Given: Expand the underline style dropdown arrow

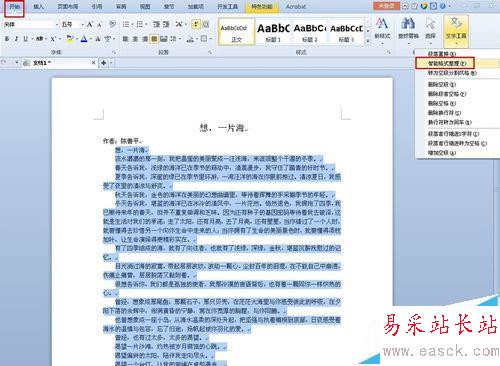Looking at the screenshot, I should (32, 39).
